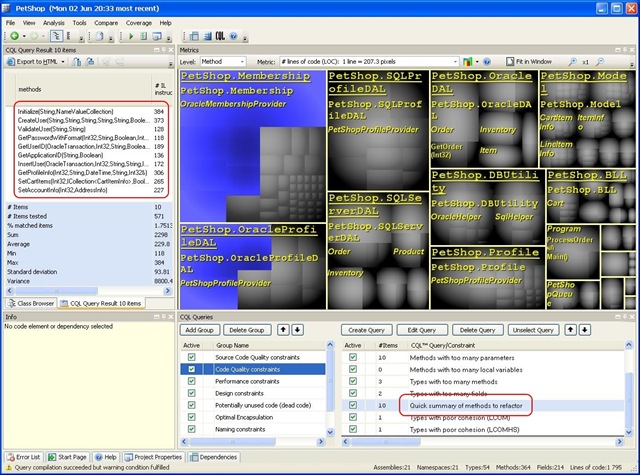Open the Project Properties tab
The width and height of the screenshot is (640, 475).
coord(153,457)
